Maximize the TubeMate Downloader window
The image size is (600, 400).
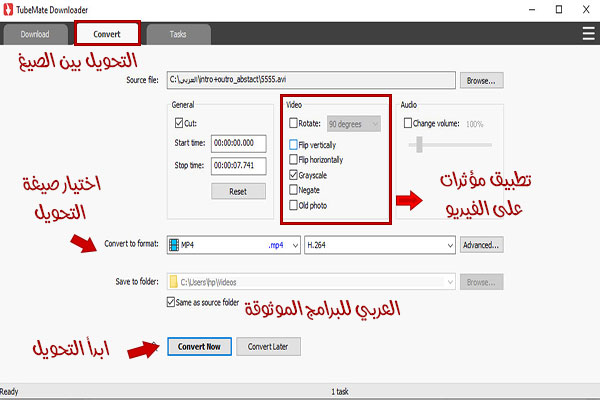559,10
